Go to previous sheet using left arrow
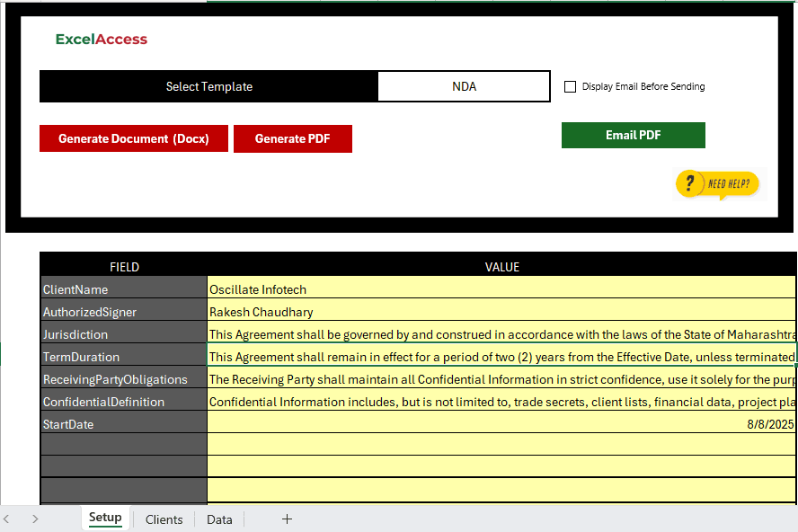Viewport: 798px width, 532px height. coord(6,519)
